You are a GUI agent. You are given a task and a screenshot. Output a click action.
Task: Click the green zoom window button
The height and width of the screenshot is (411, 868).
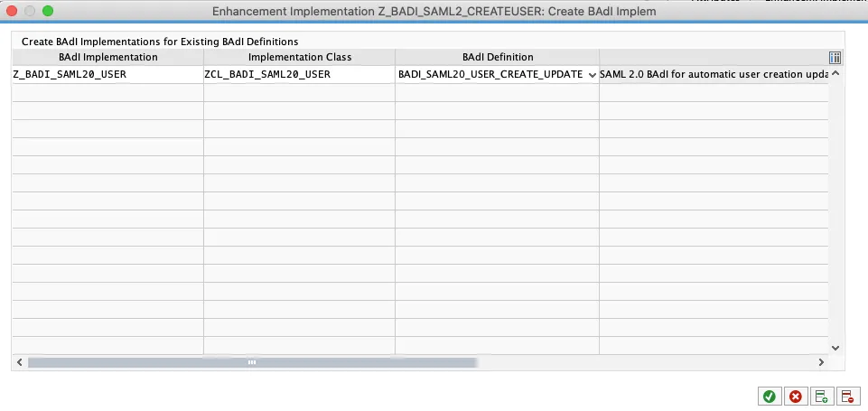[48, 11]
